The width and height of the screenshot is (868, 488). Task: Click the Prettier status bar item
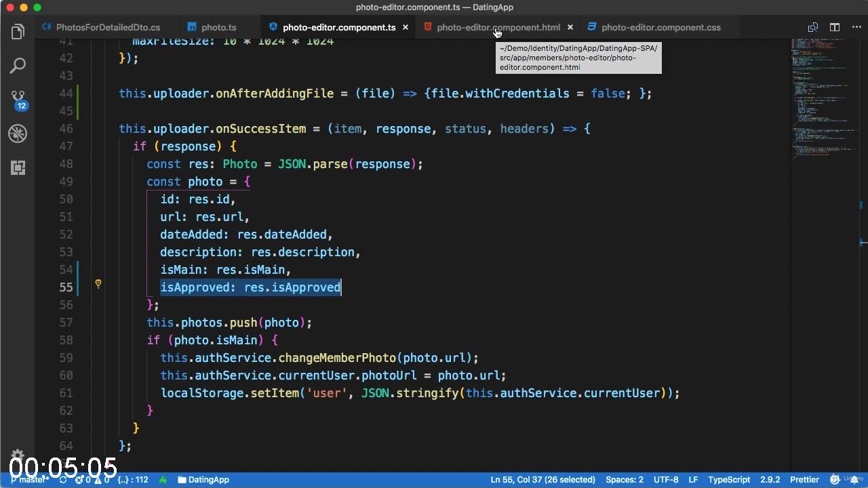click(x=805, y=479)
